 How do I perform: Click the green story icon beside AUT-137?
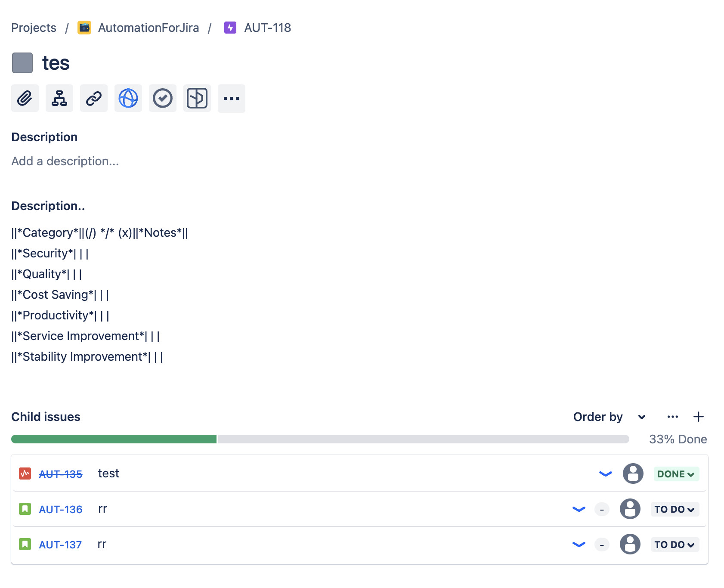tap(25, 544)
